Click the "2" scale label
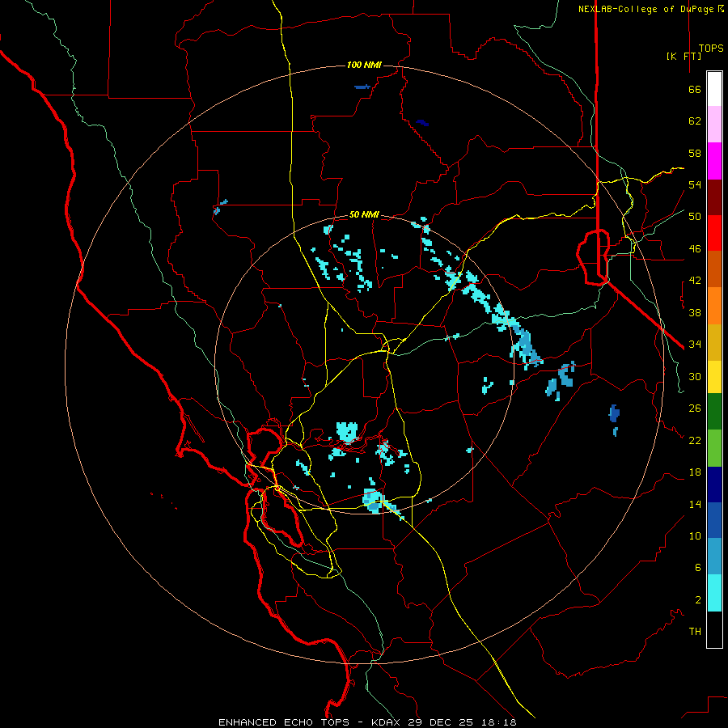728x728 pixels. [698, 600]
